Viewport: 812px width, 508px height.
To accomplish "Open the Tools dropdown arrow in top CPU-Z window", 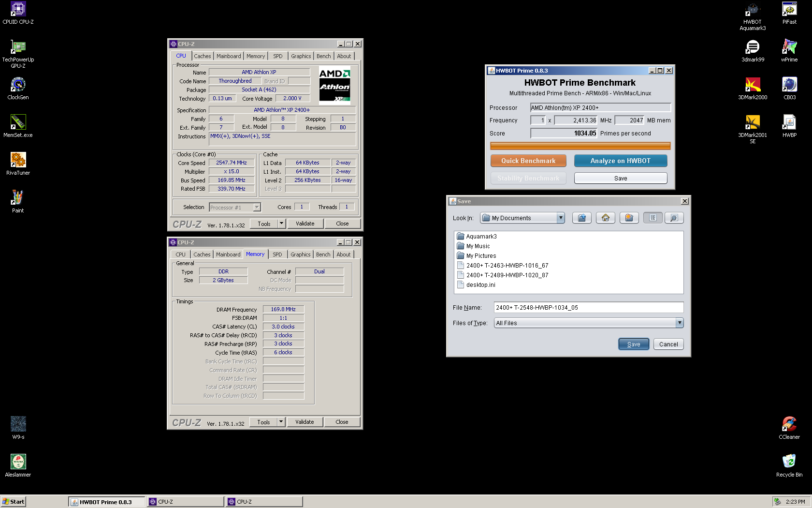I will (x=281, y=224).
